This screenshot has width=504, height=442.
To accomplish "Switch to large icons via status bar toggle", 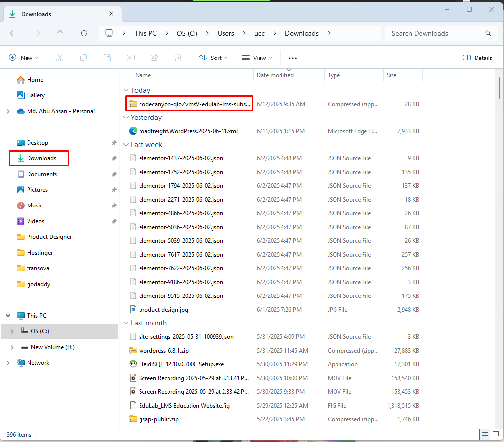I will 496,434.
